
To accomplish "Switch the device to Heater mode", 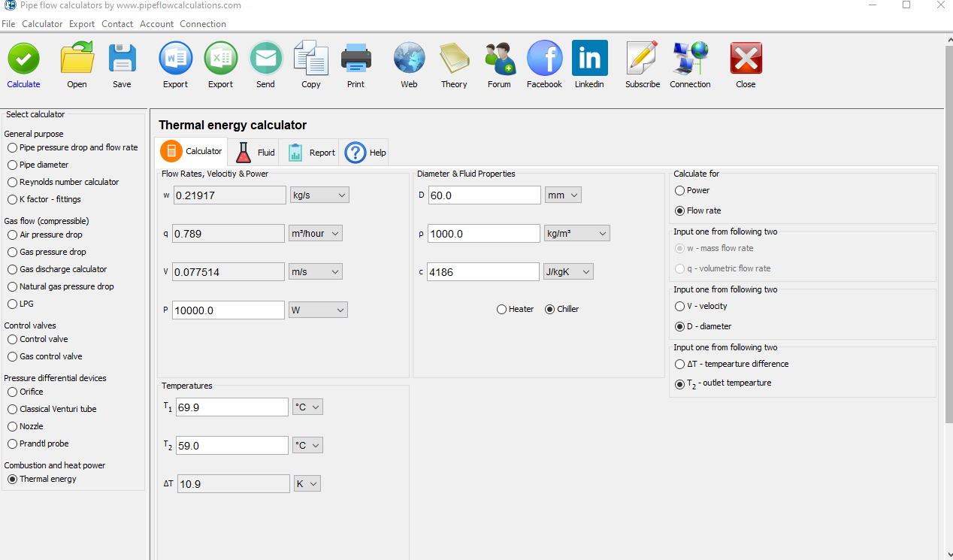I will tap(501, 309).
